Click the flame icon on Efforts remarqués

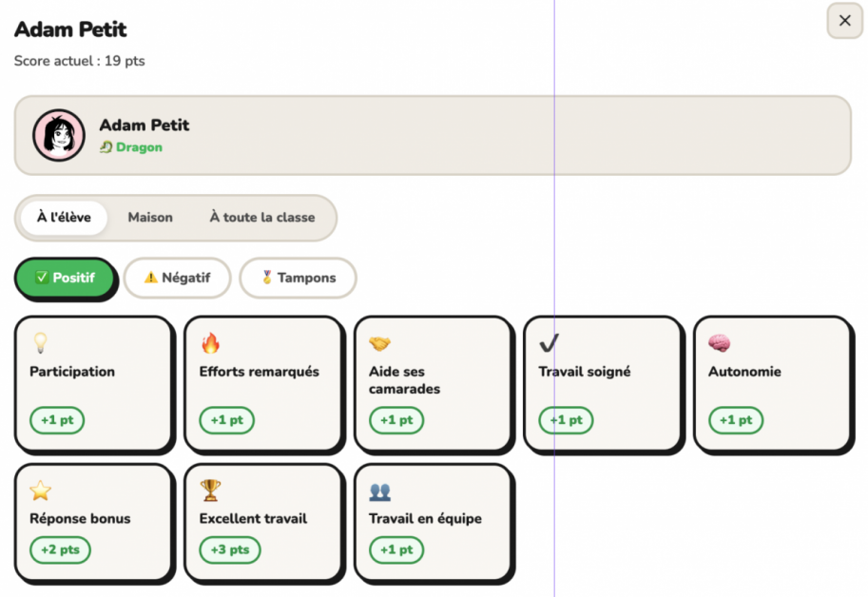click(210, 343)
